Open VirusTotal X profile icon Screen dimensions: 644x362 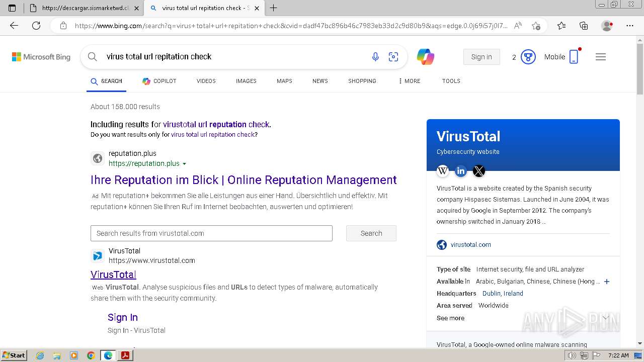(x=479, y=171)
